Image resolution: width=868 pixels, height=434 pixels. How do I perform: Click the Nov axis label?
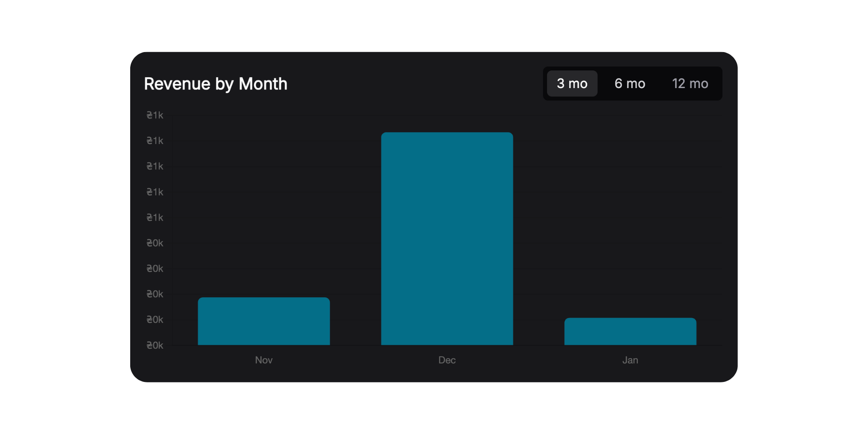263,360
